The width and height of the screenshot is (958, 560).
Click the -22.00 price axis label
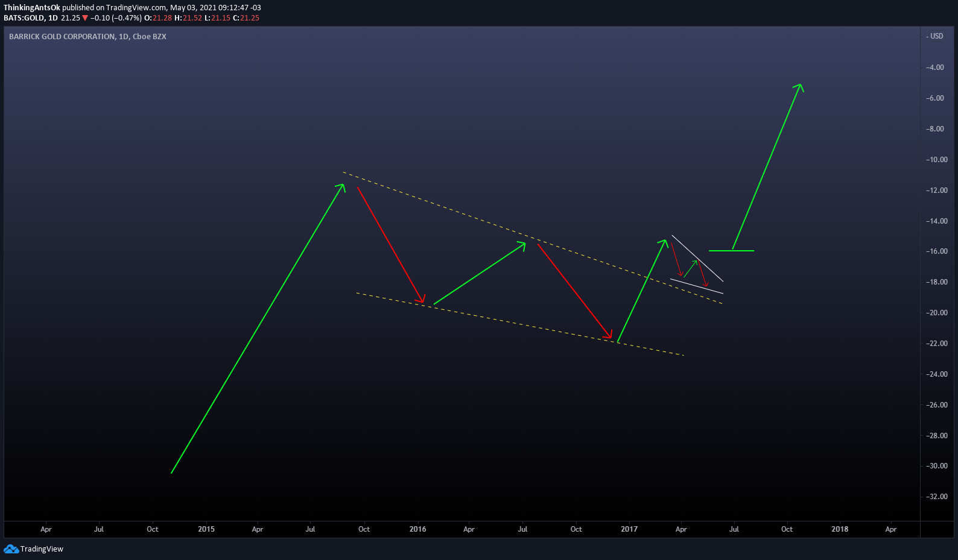pyautogui.click(x=937, y=344)
